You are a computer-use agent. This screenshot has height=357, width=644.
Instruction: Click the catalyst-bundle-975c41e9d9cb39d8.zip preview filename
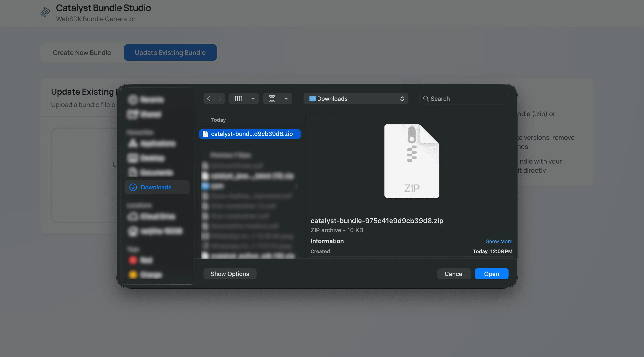pos(377,221)
